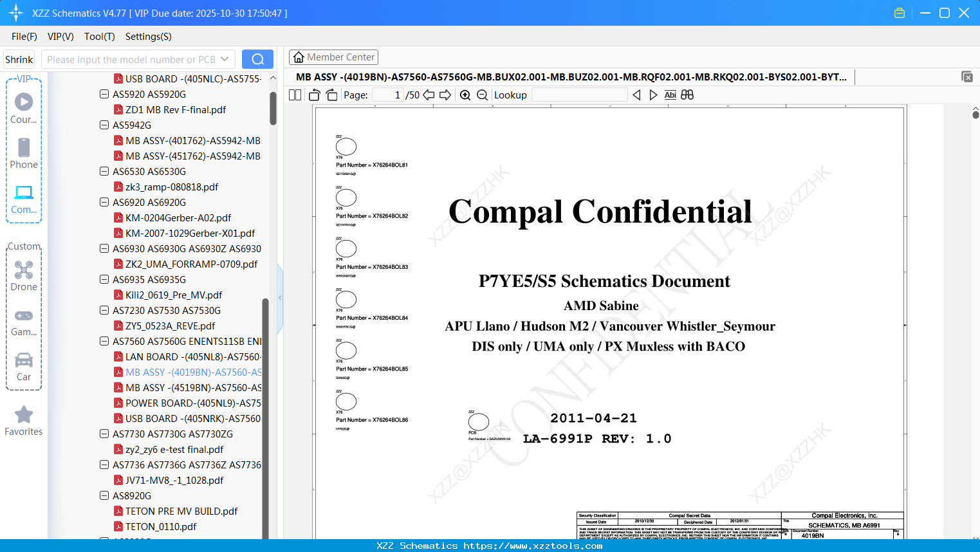
Task: Click the blue model search button
Action: click(x=257, y=59)
